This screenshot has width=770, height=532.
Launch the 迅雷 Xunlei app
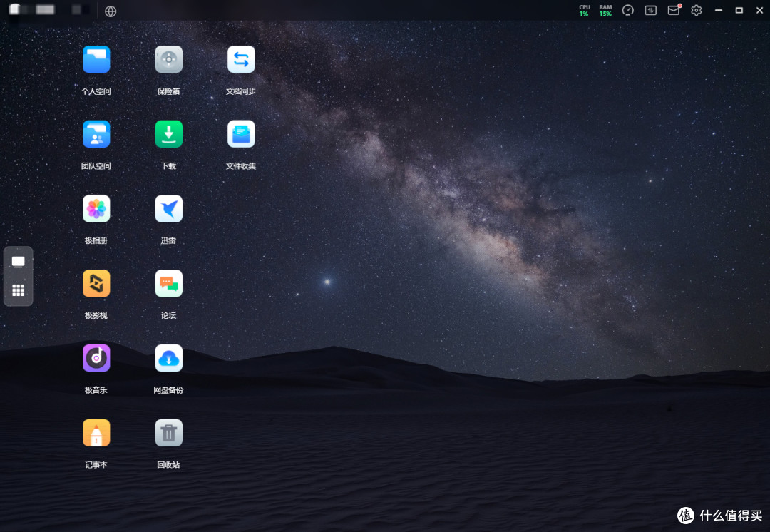pos(168,209)
